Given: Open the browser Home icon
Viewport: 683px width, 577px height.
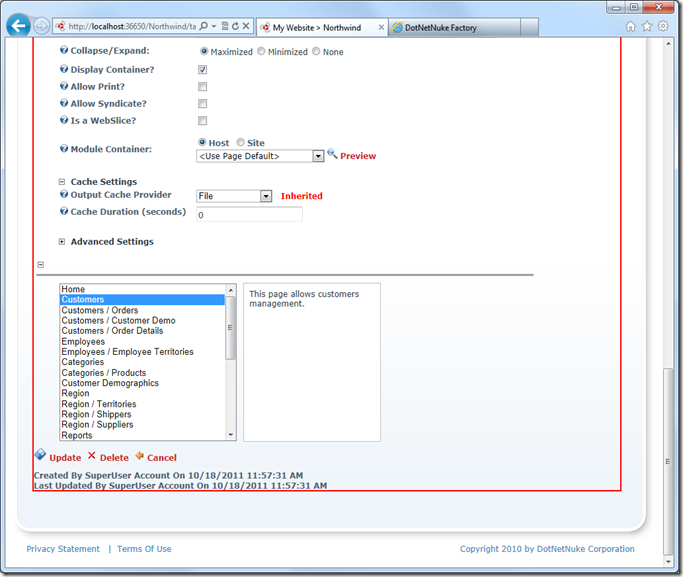Looking at the screenshot, I should tap(631, 27).
